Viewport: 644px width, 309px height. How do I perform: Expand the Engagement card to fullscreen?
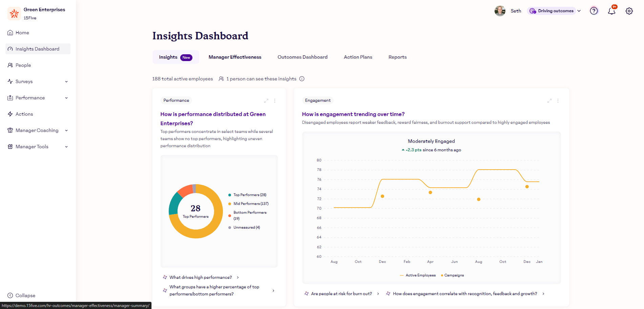tap(549, 101)
